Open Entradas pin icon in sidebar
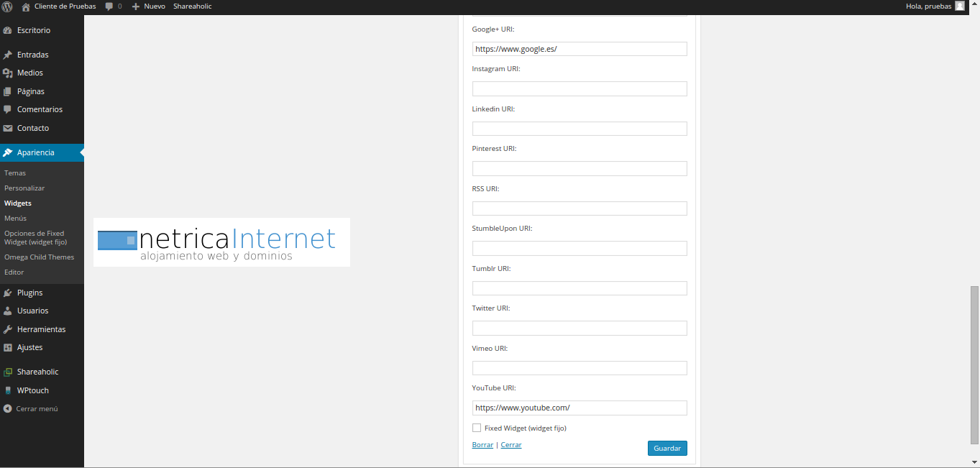Screen dimensions: 980x468 pyautogui.click(x=7, y=55)
